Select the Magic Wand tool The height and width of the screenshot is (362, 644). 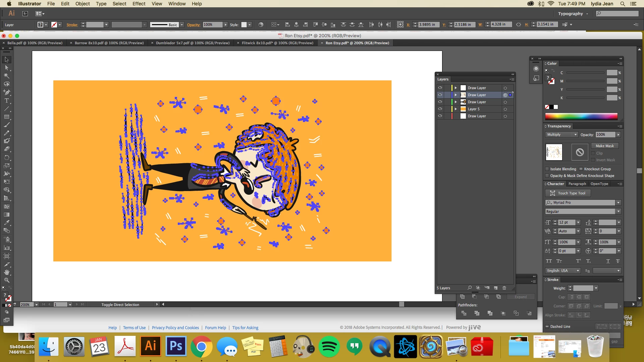7,76
